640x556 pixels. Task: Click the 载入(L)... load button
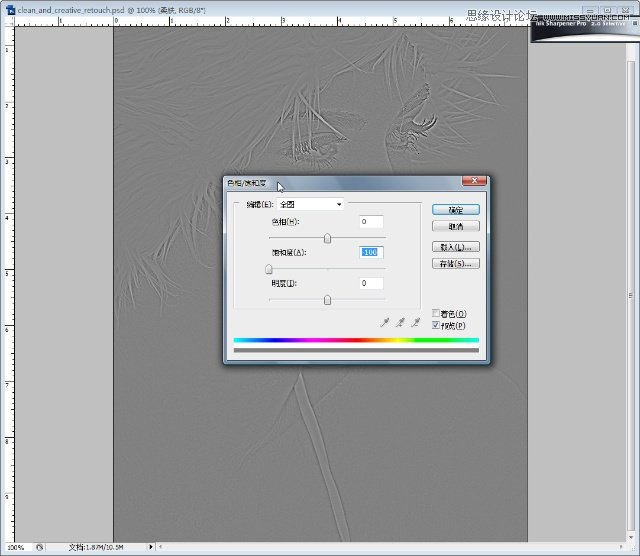456,247
